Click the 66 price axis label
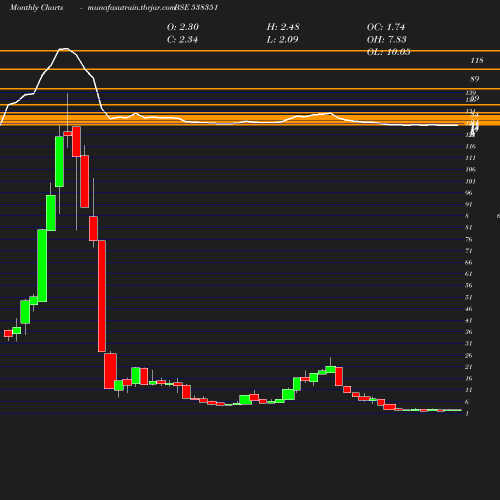Viewport: 500px width, 500px height. point(469,263)
